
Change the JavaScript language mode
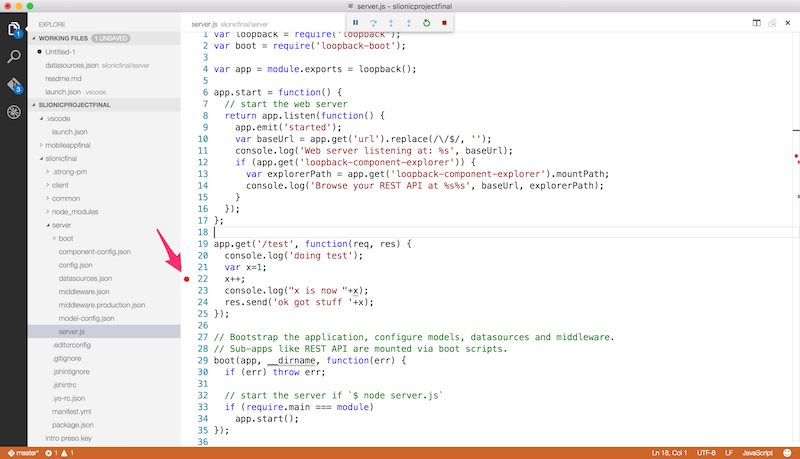coord(757,453)
